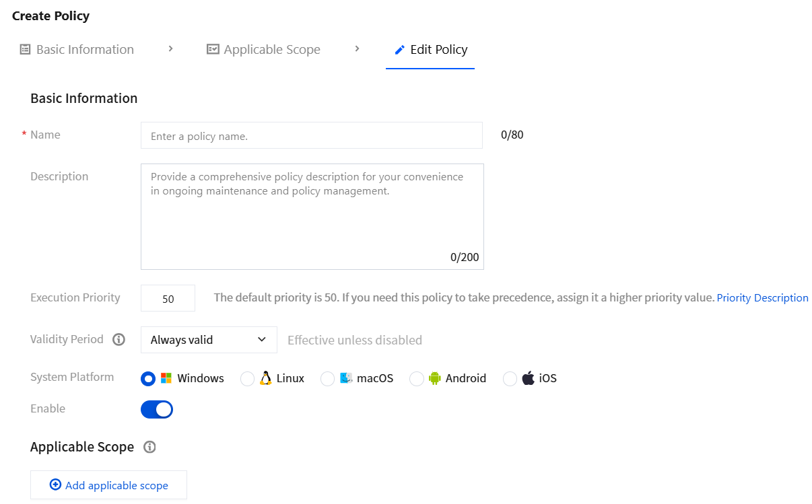Click the plus icon for adding scope

[x=55, y=484]
